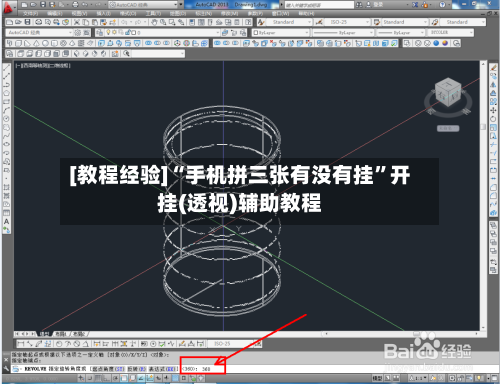Click the Box solid modeling icon
Screen dimensions: 500x384
click(19, 43)
